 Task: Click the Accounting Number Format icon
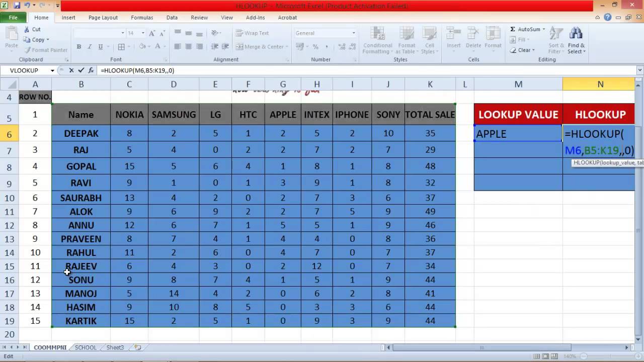click(x=300, y=47)
